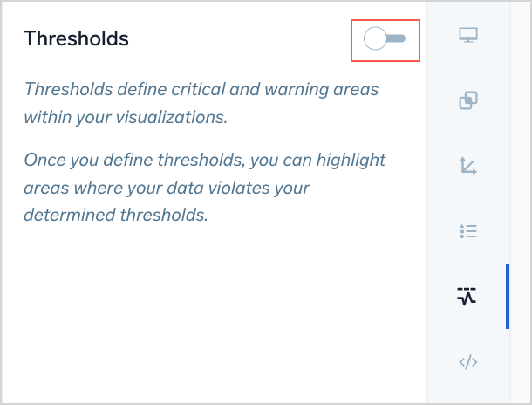Open the display settings monitor icon
This screenshot has width=532, height=405.
click(468, 37)
